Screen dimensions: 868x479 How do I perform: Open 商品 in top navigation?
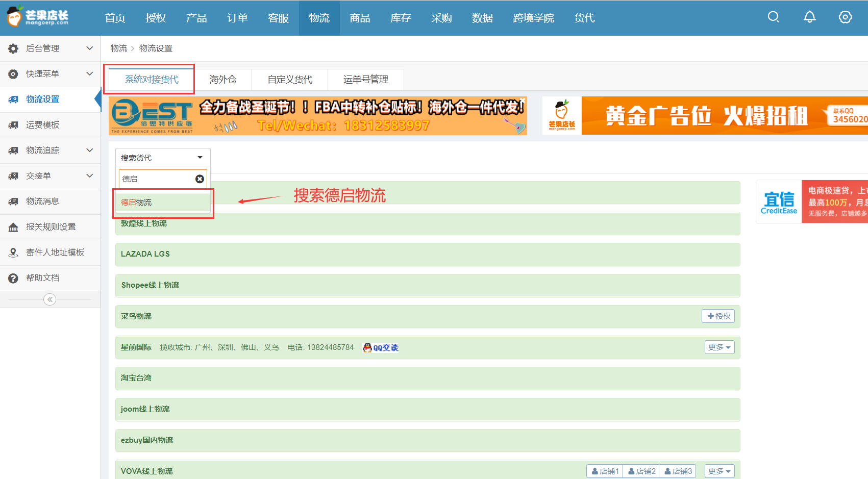360,18
